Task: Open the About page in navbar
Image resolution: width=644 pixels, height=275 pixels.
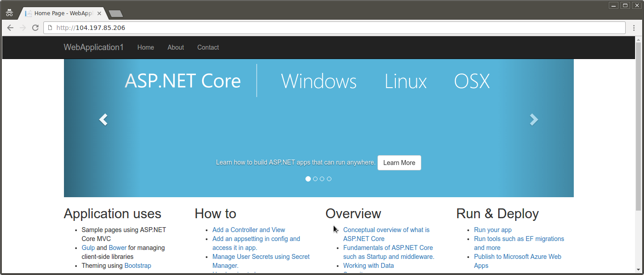Action: pos(176,47)
